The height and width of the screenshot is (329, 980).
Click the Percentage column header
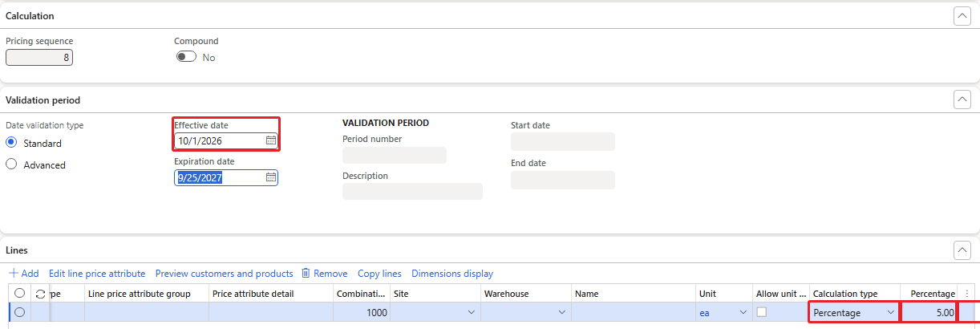click(929, 294)
